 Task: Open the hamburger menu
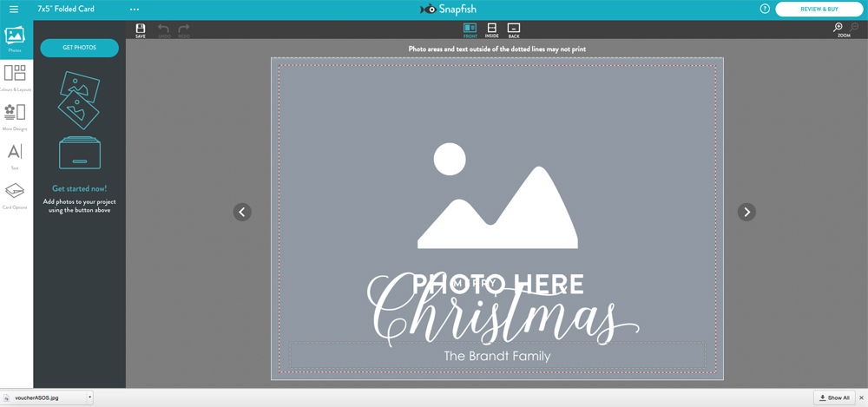[13, 10]
